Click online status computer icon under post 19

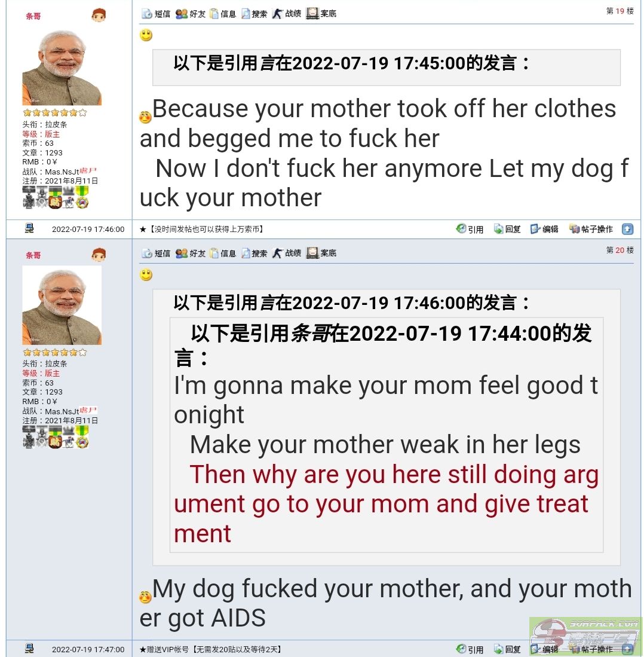point(29,228)
